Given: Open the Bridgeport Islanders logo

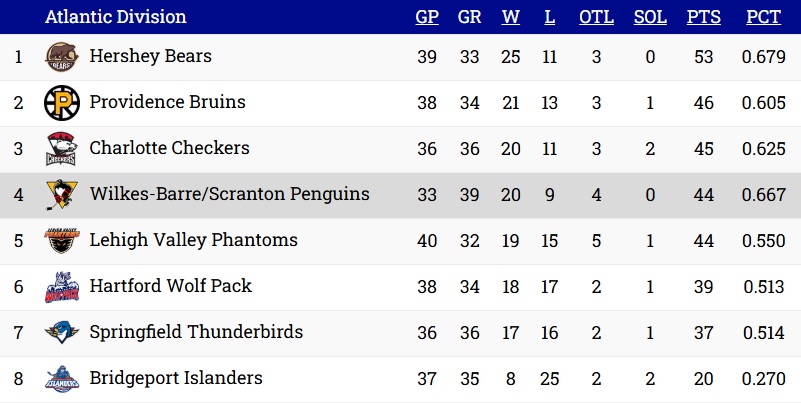Looking at the screenshot, I should coord(62,378).
